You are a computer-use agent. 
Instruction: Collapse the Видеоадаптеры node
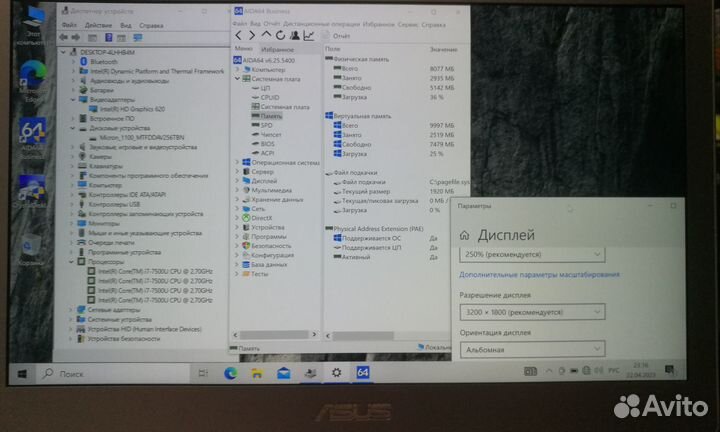(x=73, y=100)
